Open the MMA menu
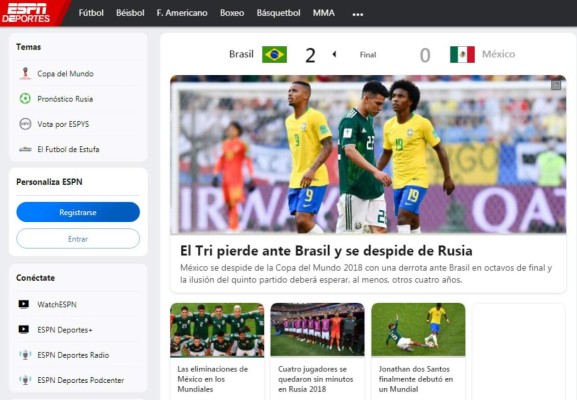The image size is (577, 400). tap(323, 13)
